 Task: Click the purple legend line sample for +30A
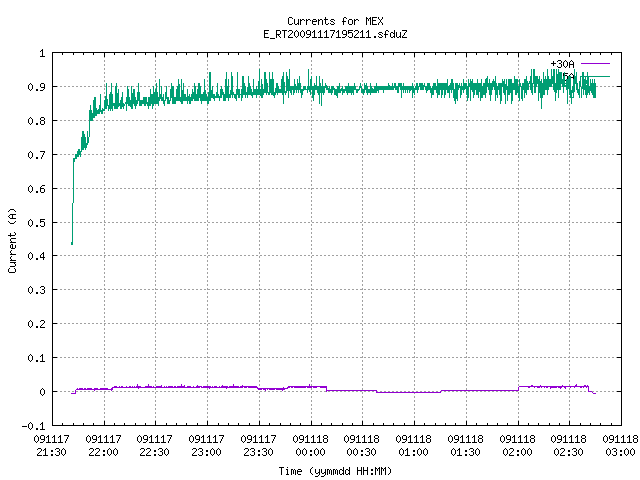tap(595, 64)
